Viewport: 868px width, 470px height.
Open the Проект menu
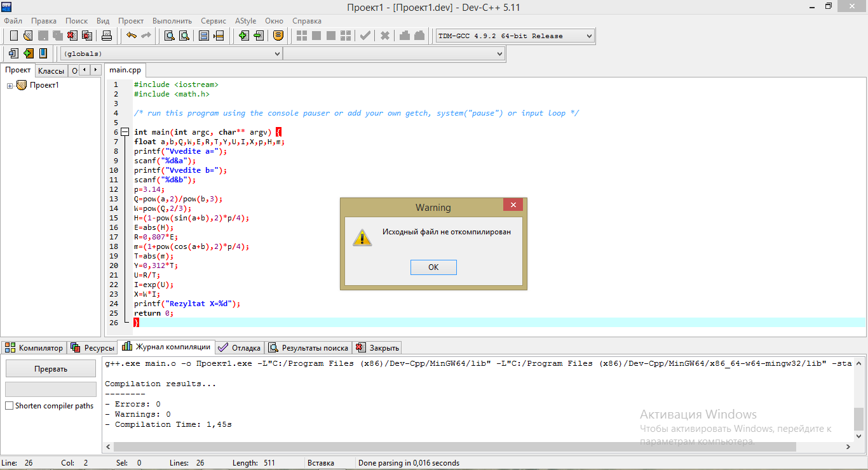[x=131, y=20]
